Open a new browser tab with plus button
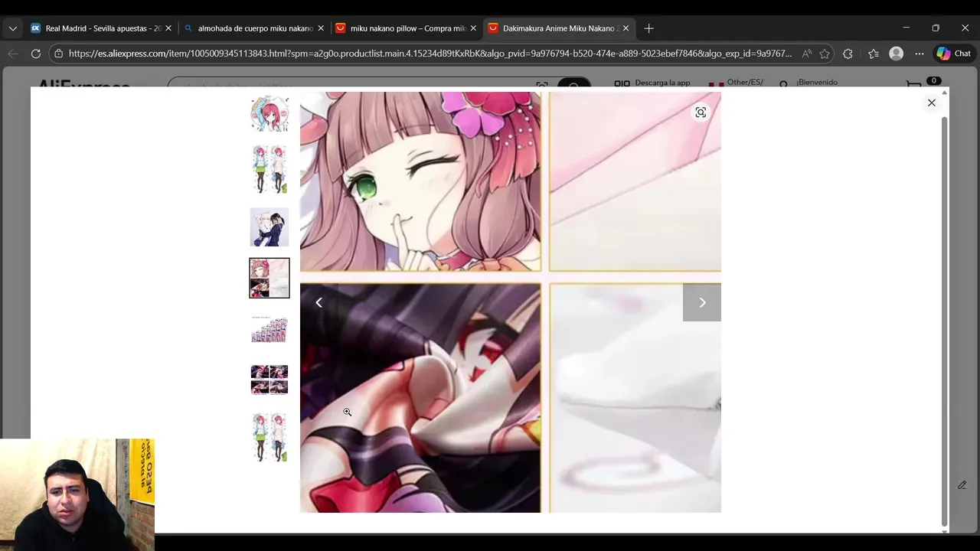Screen dimensions: 980x551 pos(648,28)
